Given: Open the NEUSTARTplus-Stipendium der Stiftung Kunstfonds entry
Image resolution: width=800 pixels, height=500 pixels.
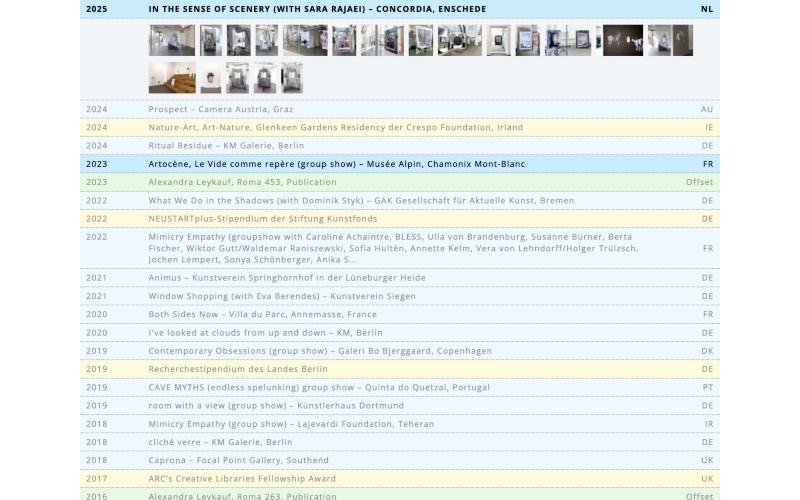Looking at the screenshot, I should click(x=399, y=218).
